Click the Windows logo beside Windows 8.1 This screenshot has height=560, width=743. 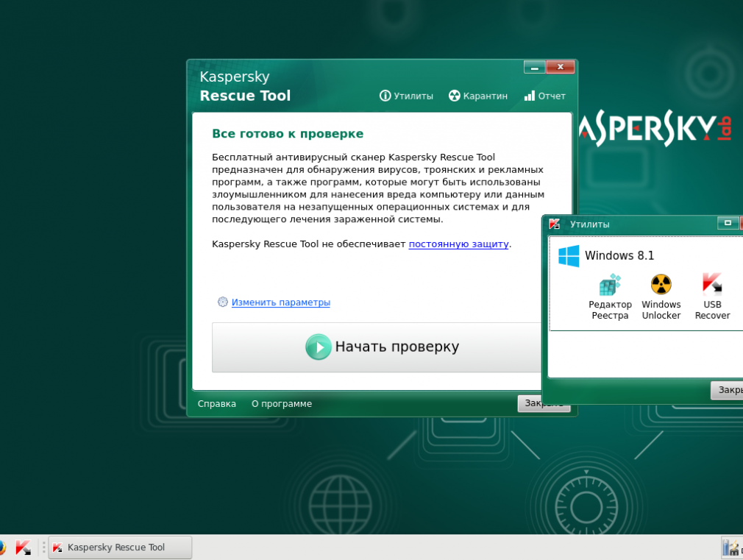(569, 256)
